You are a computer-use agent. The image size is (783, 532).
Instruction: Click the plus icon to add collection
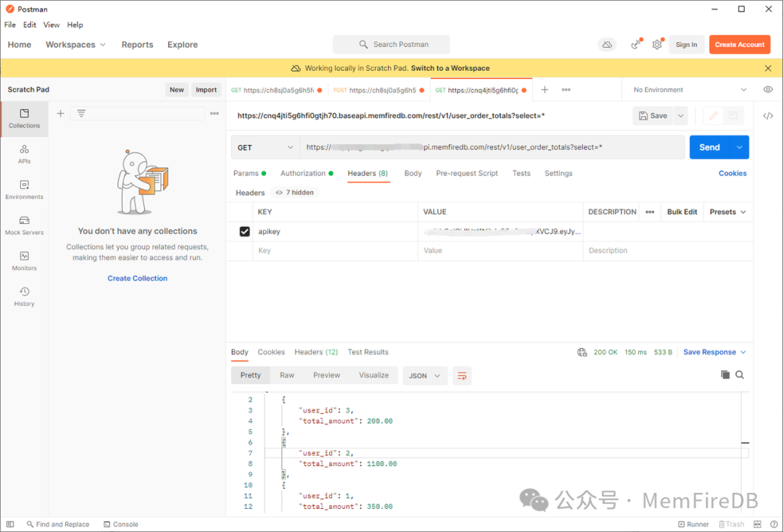click(60, 113)
